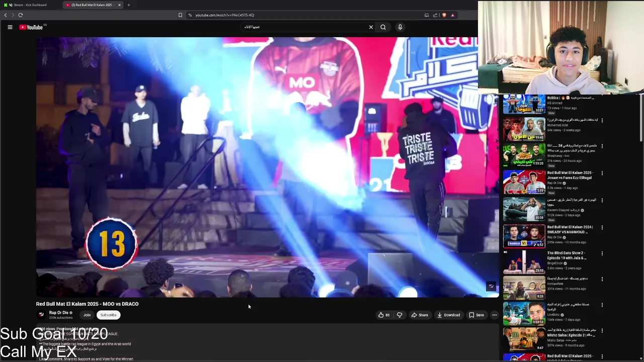This screenshot has height=362, width=644.
Task: Download the current video
Action: pyautogui.click(x=448, y=315)
